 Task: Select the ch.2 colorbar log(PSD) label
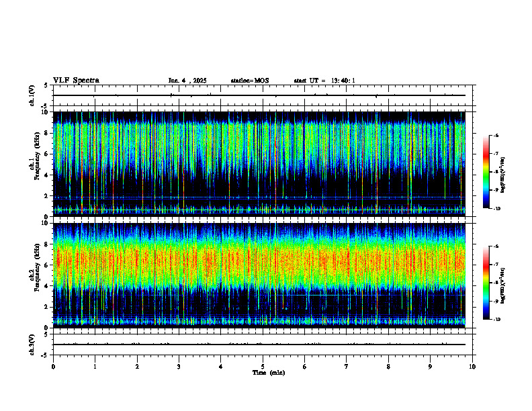click(x=503, y=285)
